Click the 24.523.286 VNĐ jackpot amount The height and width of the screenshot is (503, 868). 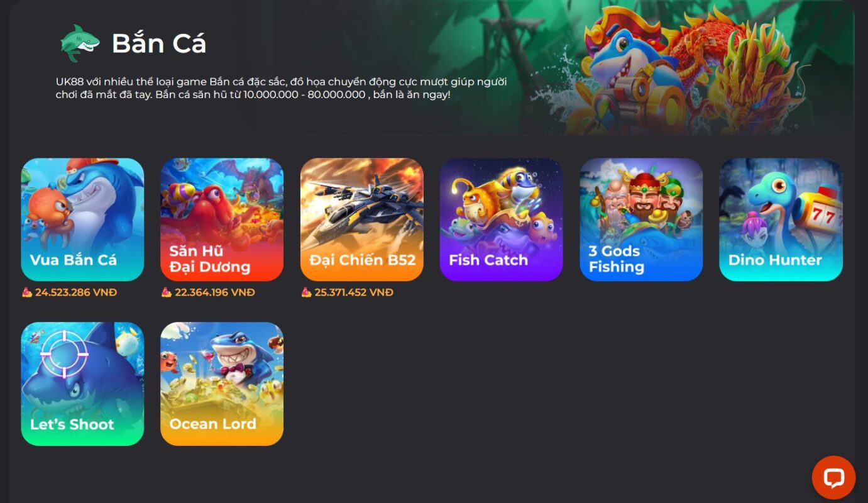tap(76, 292)
